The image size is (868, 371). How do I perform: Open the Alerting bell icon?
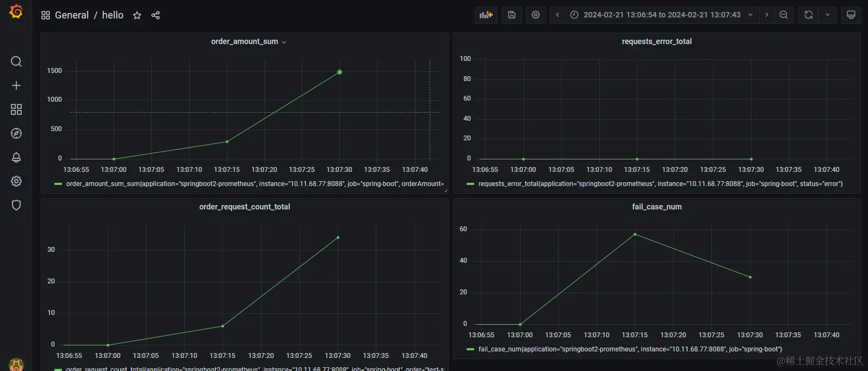[x=16, y=157]
